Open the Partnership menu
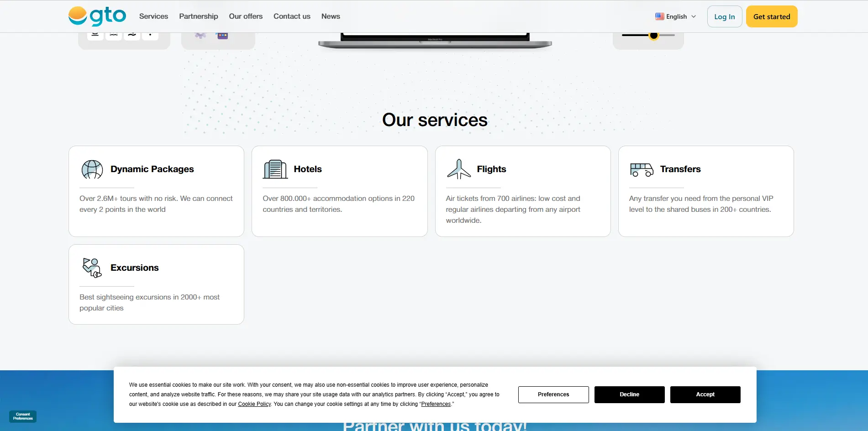This screenshot has height=431, width=868. tap(198, 16)
